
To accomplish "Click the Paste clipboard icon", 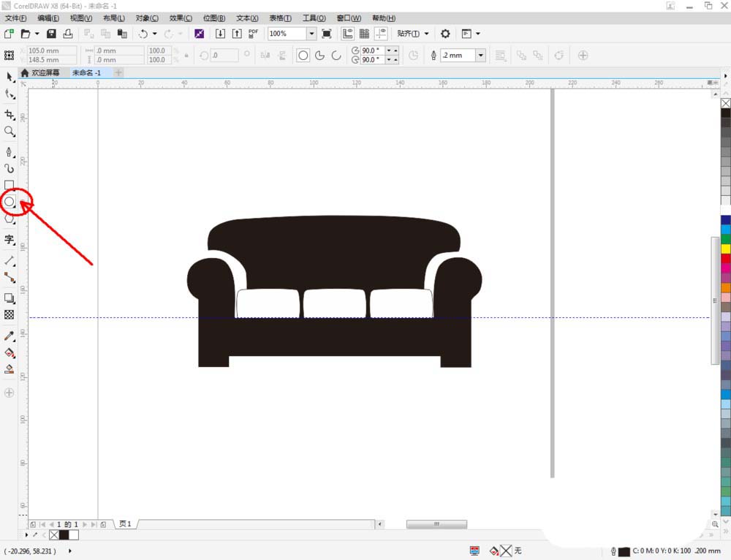I will [122, 34].
